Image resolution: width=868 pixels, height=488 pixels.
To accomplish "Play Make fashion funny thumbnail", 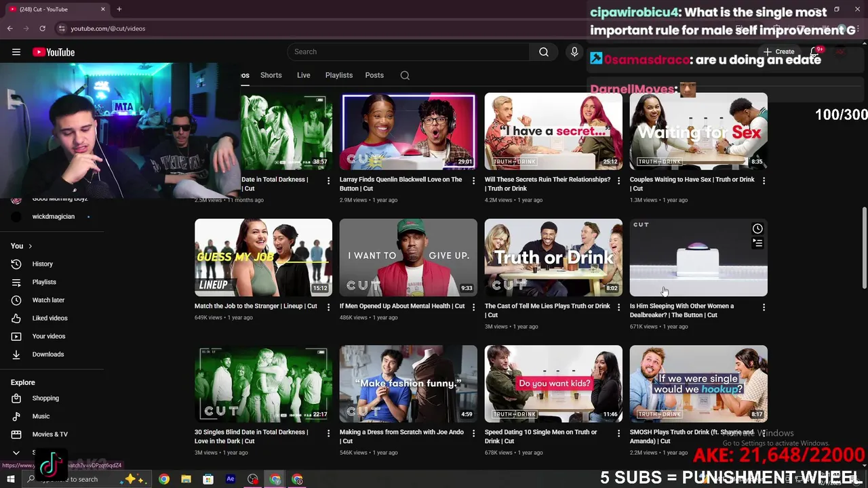I will point(408,384).
